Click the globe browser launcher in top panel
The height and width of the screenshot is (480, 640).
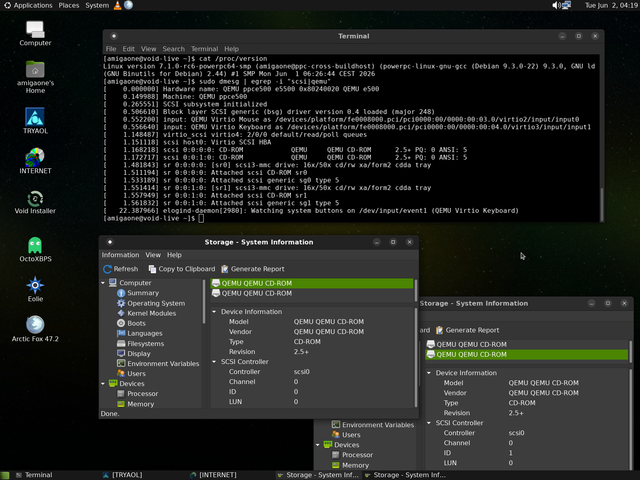pos(129,5)
